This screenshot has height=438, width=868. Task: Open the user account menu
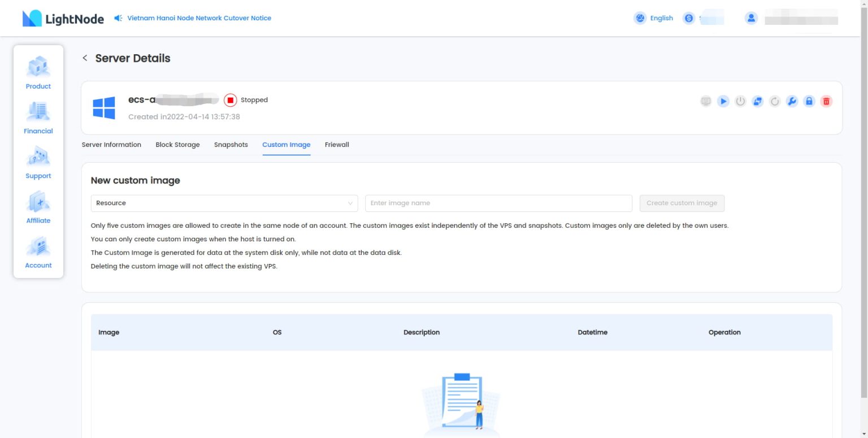click(x=751, y=18)
